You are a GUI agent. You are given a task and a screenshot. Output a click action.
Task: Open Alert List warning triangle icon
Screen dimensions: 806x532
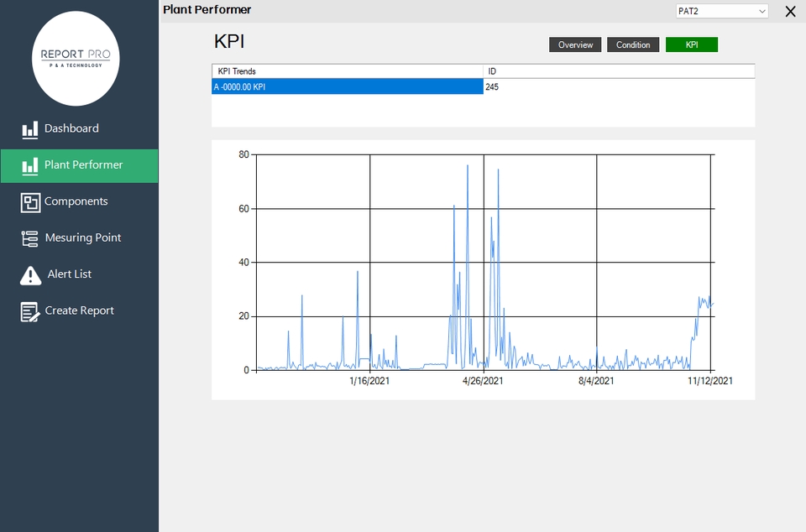click(x=30, y=275)
